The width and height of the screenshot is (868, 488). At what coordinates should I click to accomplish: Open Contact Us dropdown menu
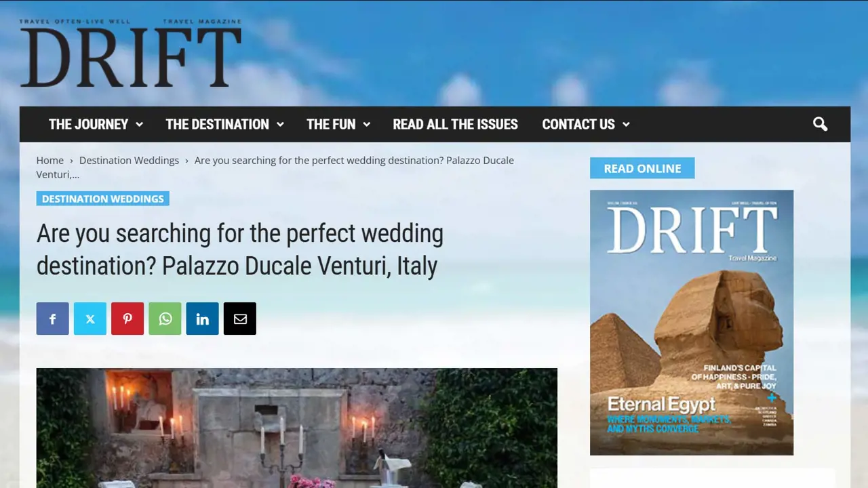pos(585,124)
